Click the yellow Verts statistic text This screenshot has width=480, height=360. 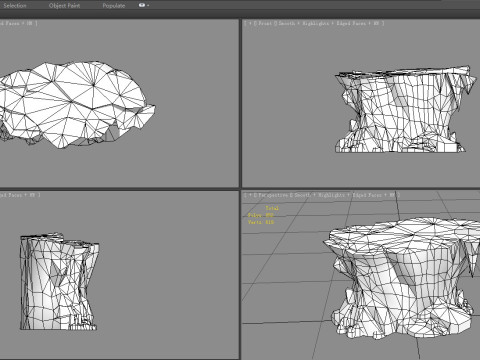261,222
